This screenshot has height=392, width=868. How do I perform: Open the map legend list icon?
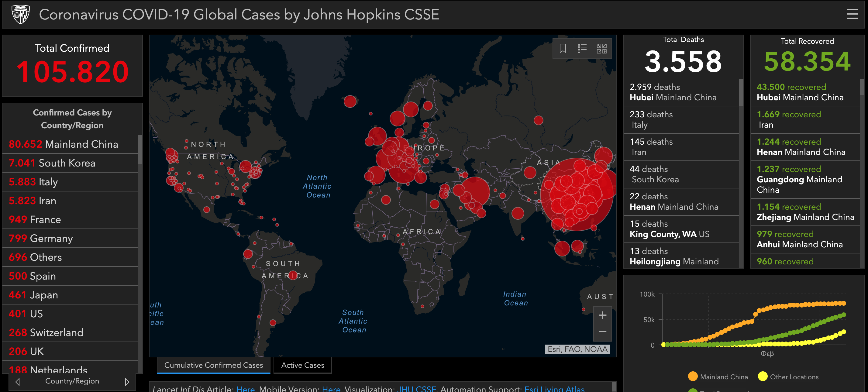pos(582,49)
